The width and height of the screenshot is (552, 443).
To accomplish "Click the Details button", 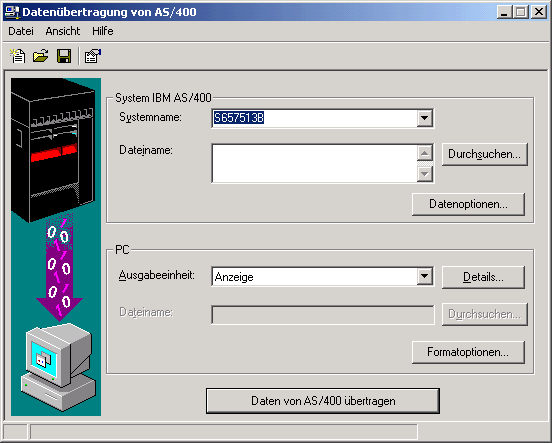I will point(483,277).
